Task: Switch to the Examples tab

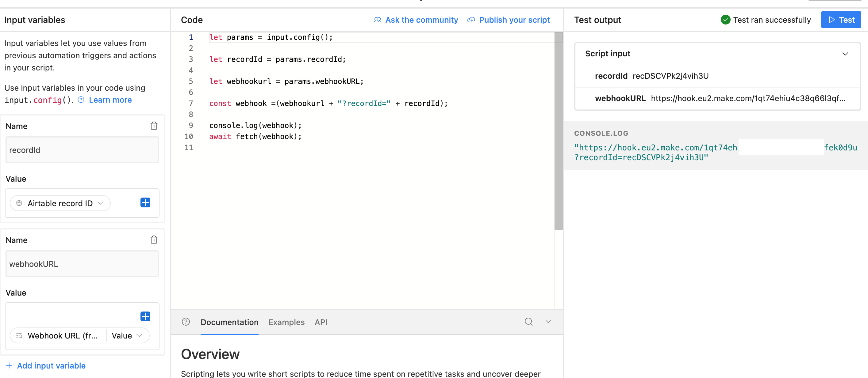Action: coord(286,322)
